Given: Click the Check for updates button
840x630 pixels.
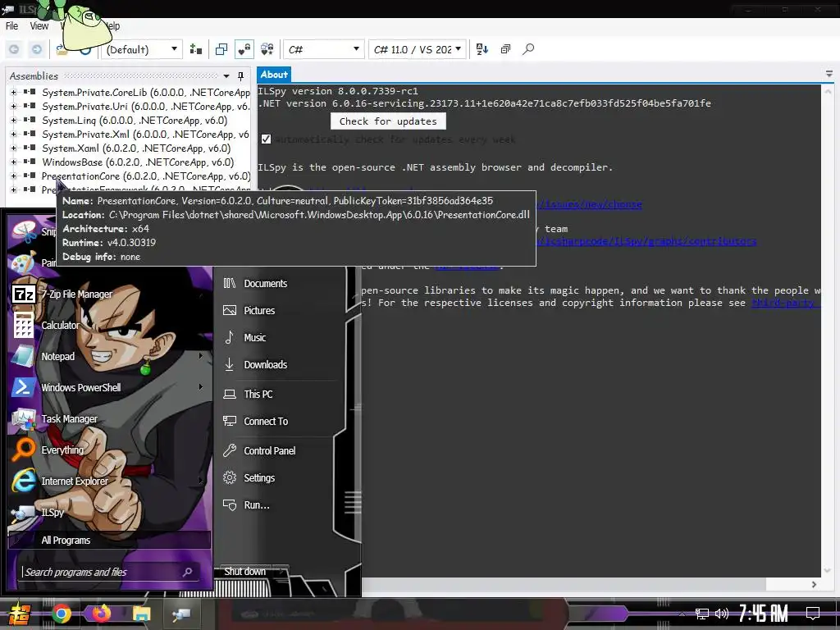Looking at the screenshot, I should pyautogui.click(x=388, y=121).
